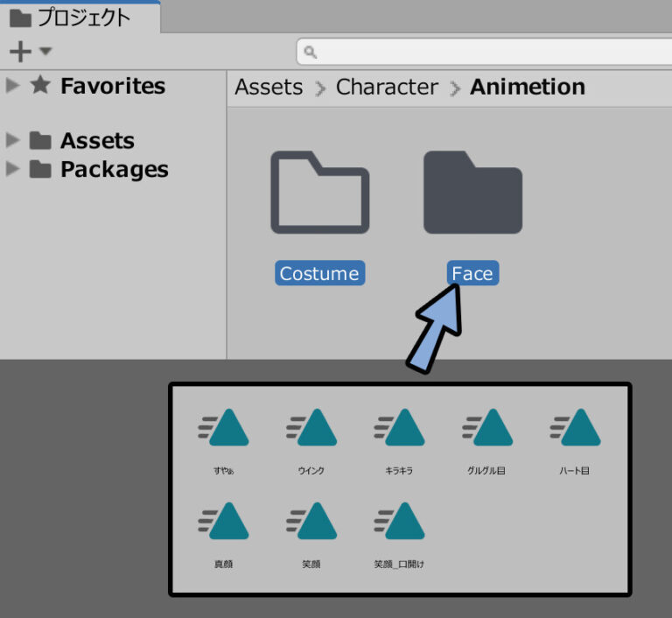The width and height of the screenshot is (672, 618).
Task: Click the ウインク animation clip icon
Action: pos(311,428)
